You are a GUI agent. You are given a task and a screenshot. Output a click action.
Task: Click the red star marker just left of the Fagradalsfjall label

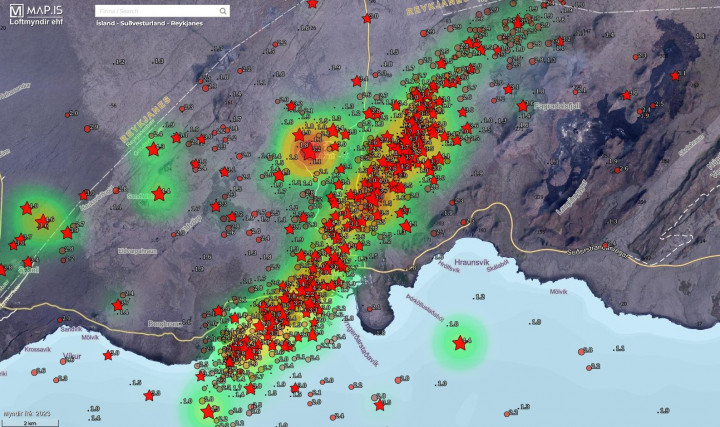[x=522, y=106]
